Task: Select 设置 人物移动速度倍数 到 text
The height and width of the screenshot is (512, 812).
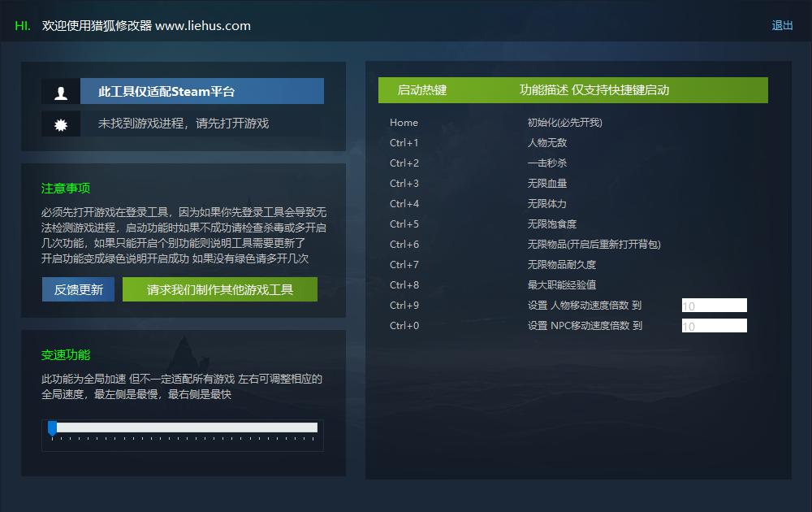Action: (585, 306)
